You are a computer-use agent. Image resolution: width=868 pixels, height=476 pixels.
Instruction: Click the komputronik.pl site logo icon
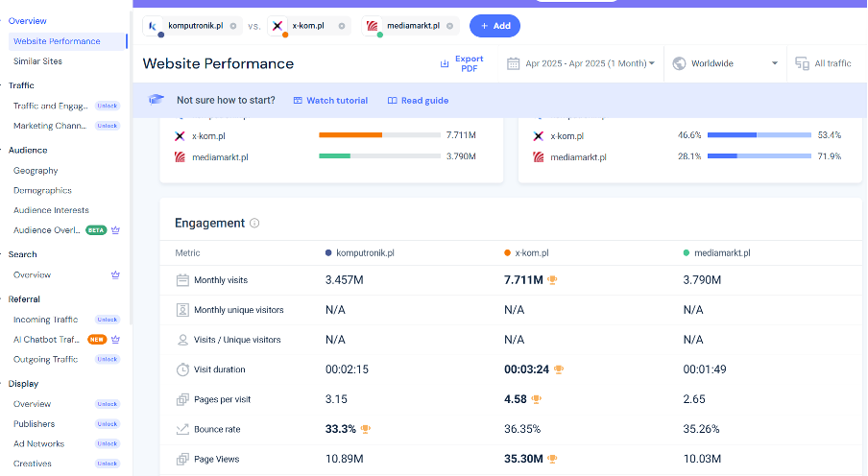coord(153,26)
